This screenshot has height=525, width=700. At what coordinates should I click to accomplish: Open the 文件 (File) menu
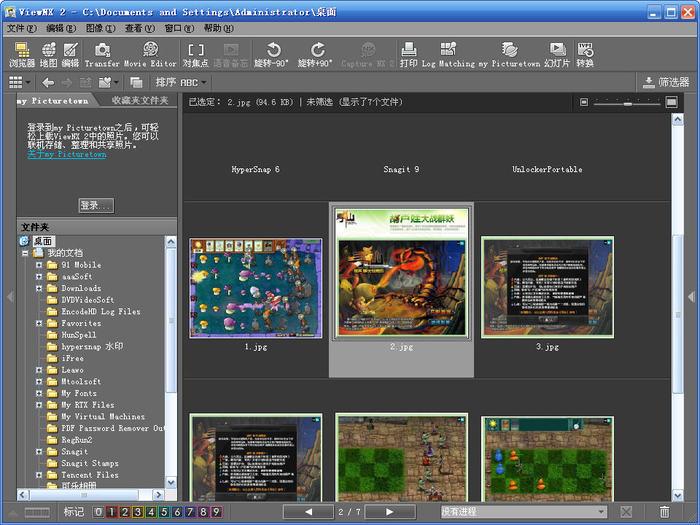[21, 28]
